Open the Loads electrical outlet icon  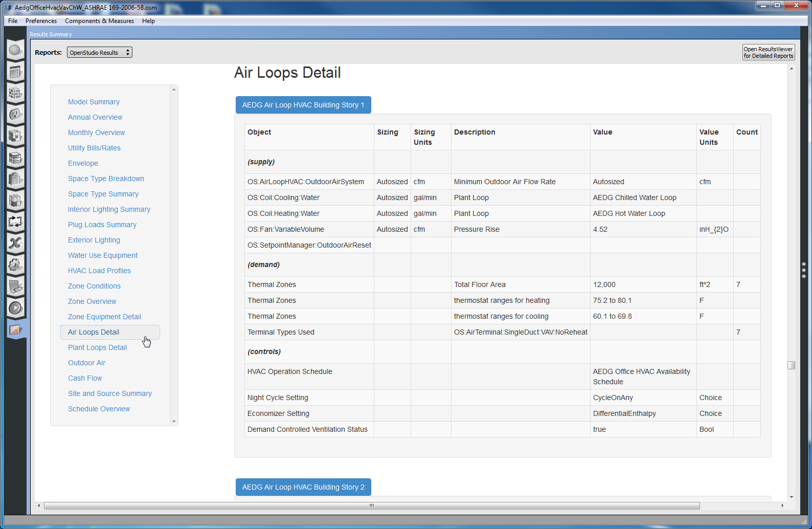(15, 114)
